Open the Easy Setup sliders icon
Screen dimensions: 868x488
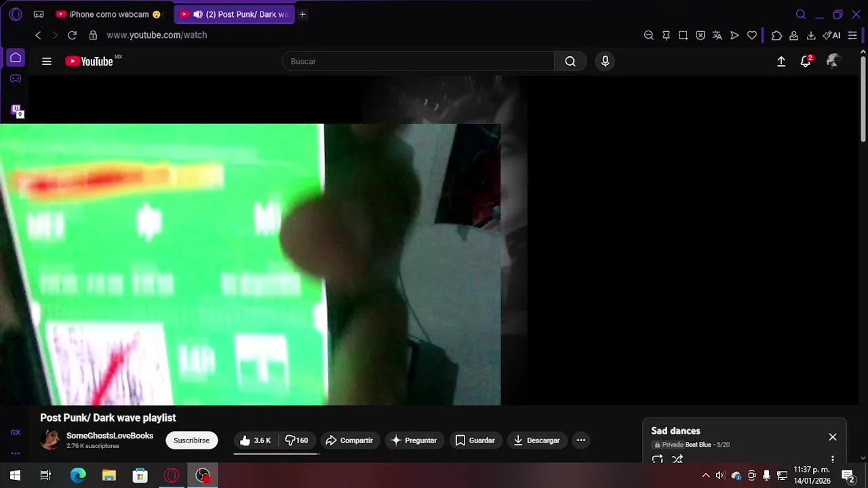852,35
